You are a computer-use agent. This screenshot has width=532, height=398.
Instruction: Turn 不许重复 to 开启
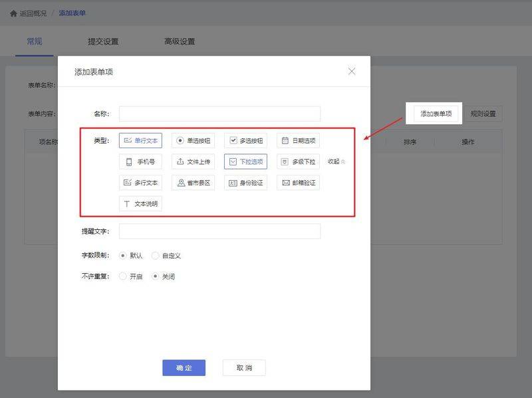coord(123,276)
